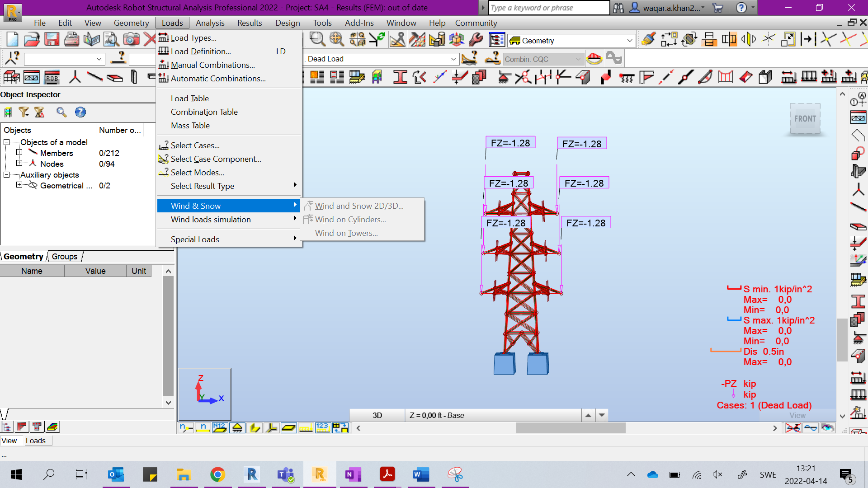The width and height of the screenshot is (868, 488).
Task: Select the Wind on Towers option
Action: point(347,233)
